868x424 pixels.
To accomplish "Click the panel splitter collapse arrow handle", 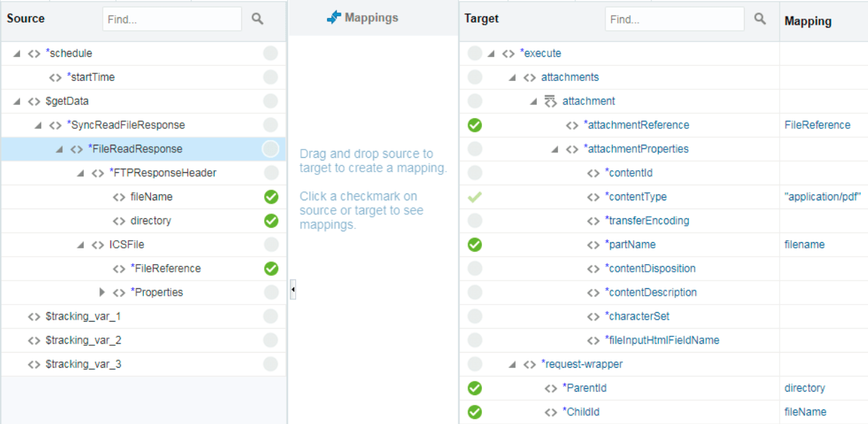I will pos(293,290).
